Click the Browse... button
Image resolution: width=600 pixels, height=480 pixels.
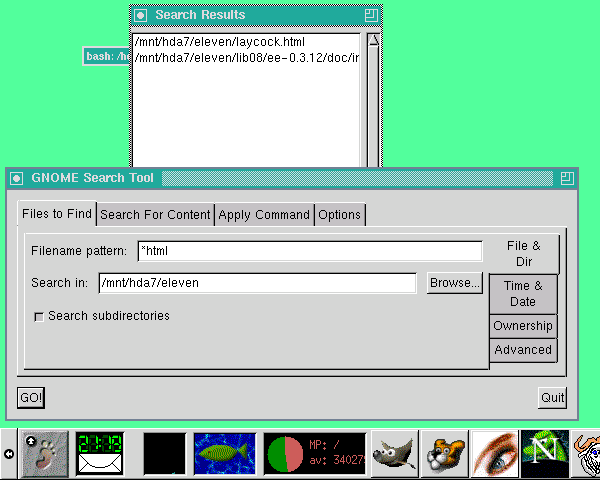click(455, 283)
